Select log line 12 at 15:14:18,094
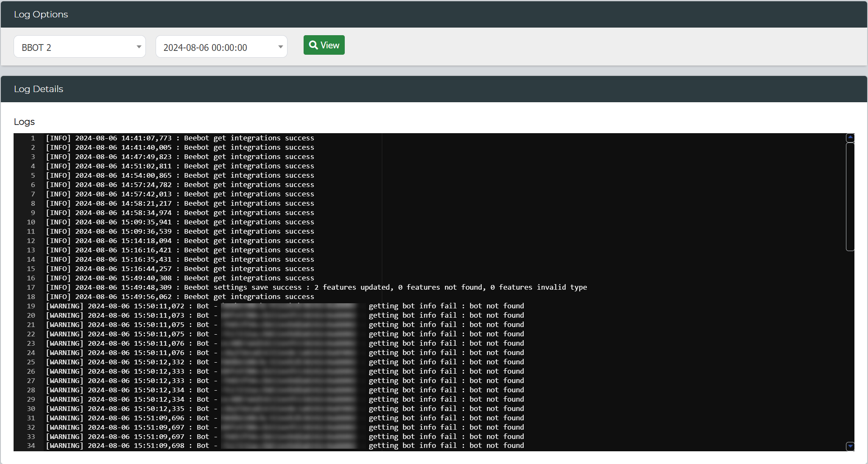Image resolution: width=868 pixels, height=464 pixels. 180,240
